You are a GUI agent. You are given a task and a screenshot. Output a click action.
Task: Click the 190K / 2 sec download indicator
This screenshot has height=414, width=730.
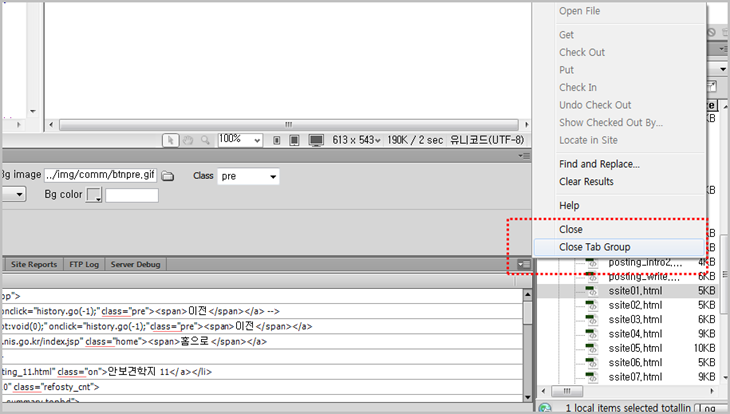click(x=415, y=140)
